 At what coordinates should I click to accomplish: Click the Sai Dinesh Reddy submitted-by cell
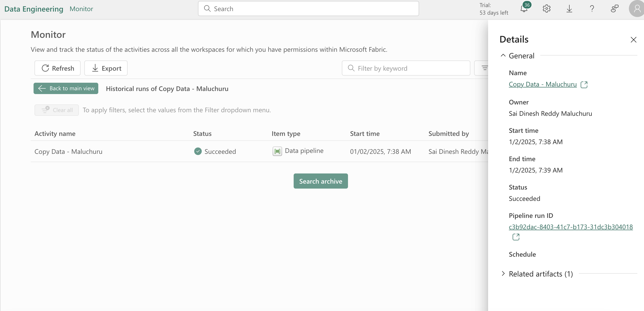click(x=458, y=151)
